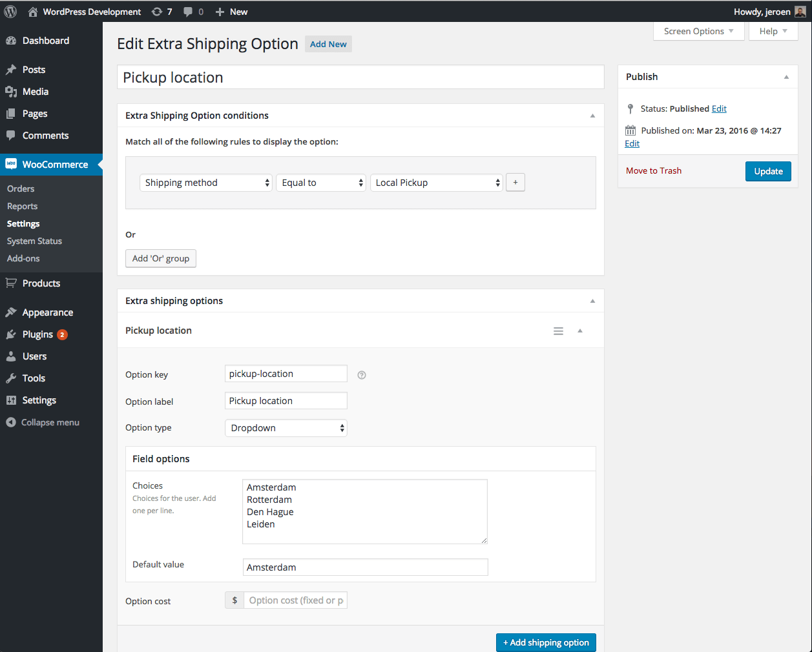Screen dimensions: 812x652
Task: Click the reorder handle on Pickup location option
Action: (x=559, y=331)
